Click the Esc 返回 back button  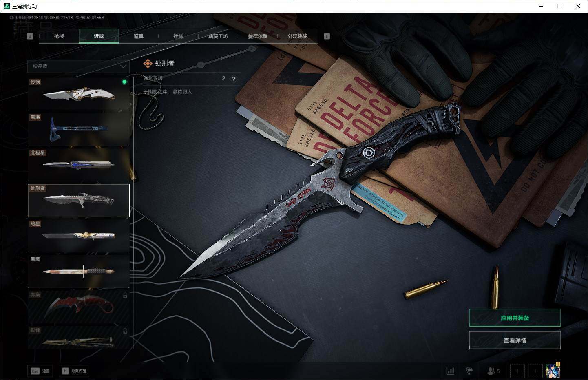[x=40, y=371]
